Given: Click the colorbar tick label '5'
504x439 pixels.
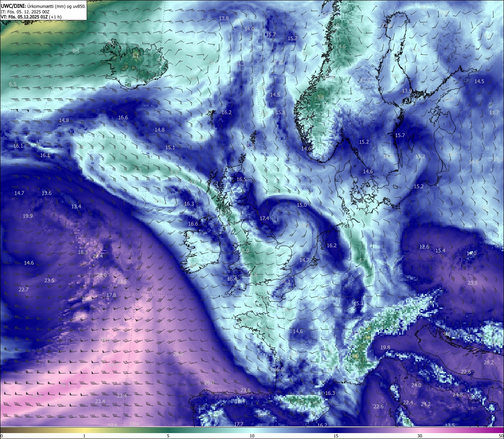Looking at the screenshot, I should [x=168, y=436].
